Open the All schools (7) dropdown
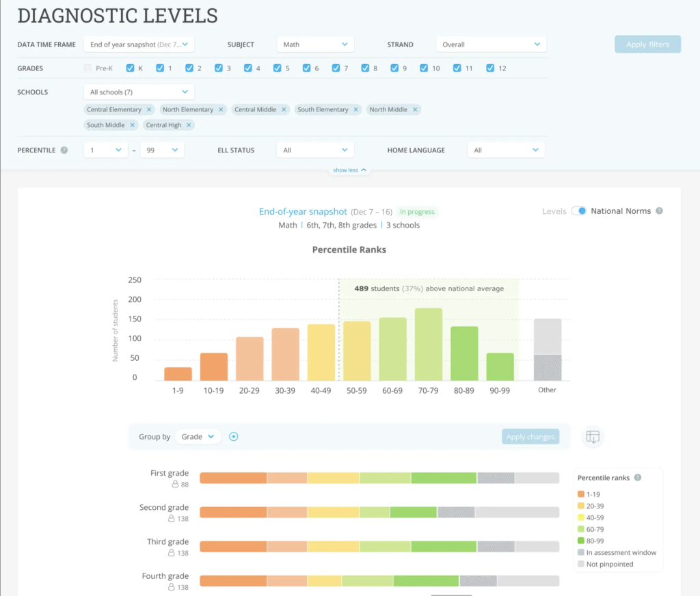This screenshot has width=700, height=596. (139, 92)
